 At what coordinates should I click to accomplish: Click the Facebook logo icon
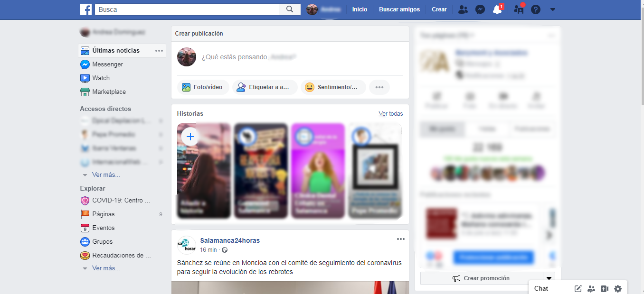click(86, 9)
